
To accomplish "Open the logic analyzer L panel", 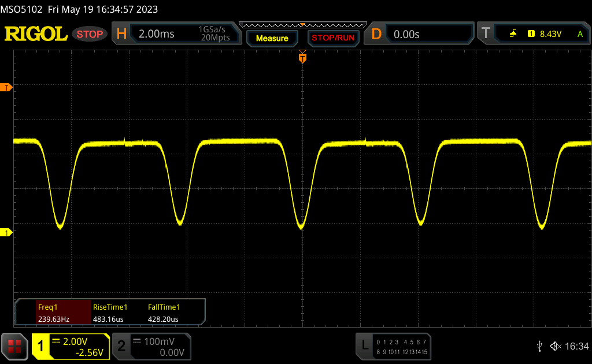I will coord(365,346).
